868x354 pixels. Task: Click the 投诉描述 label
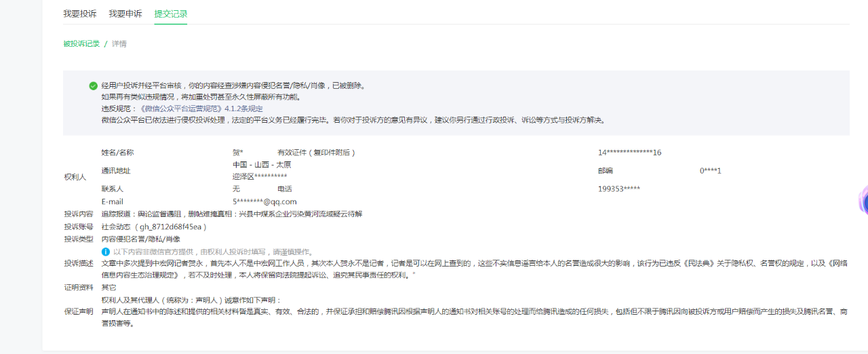79,263
